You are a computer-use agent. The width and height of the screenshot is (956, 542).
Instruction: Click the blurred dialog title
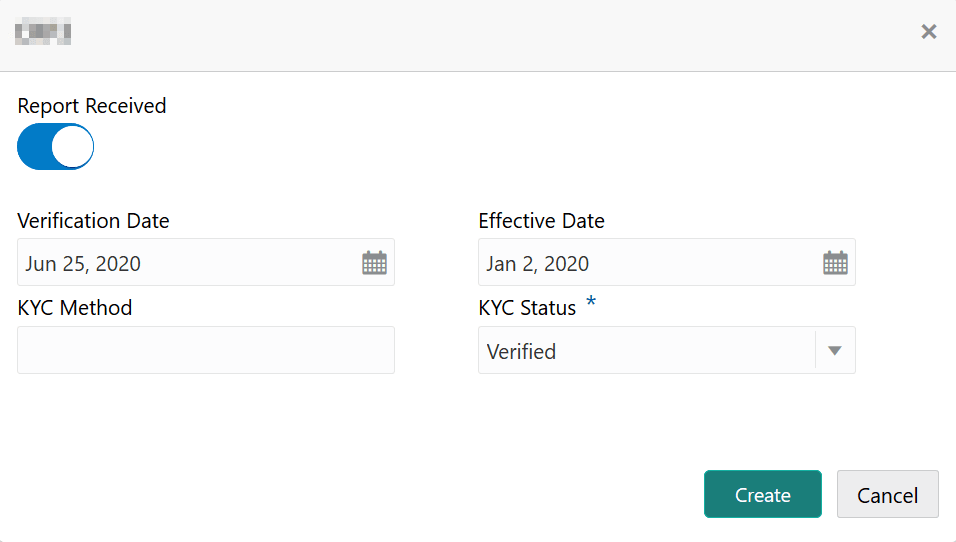click(43, 32)
